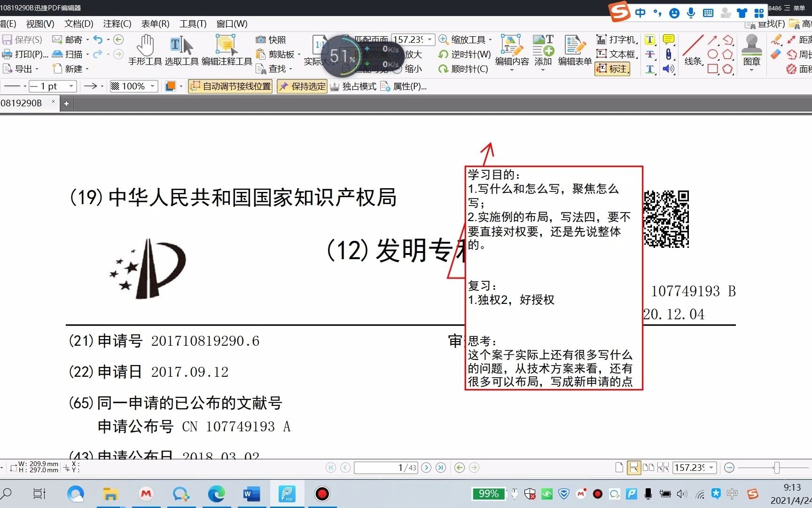This screenshot has width=812, height=508.
Task: Expand the 缩放工具 zoom tool dropdown
Action: pos(490,40)
